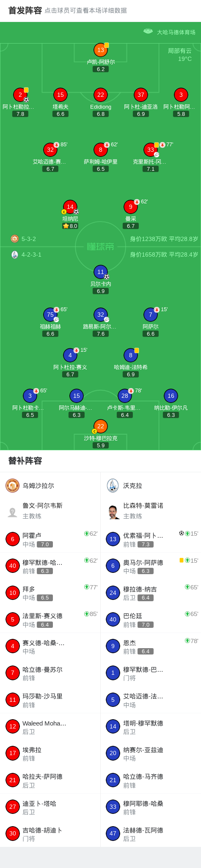
Task: Open 纳比勒-伊尔凡 number 16 icon
Action: point(171,396)
